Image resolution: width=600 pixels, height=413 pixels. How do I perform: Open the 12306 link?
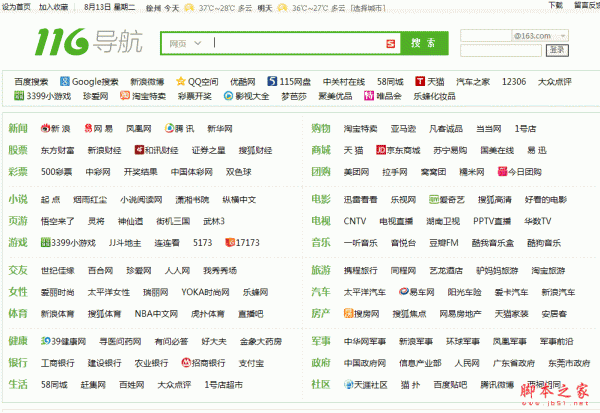[x=514, y=82]
